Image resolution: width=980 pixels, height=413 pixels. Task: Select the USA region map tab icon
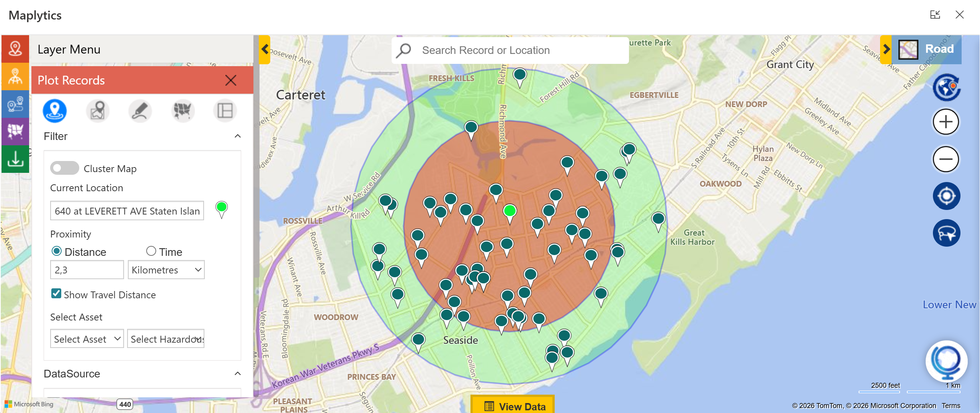pos(183,111)
